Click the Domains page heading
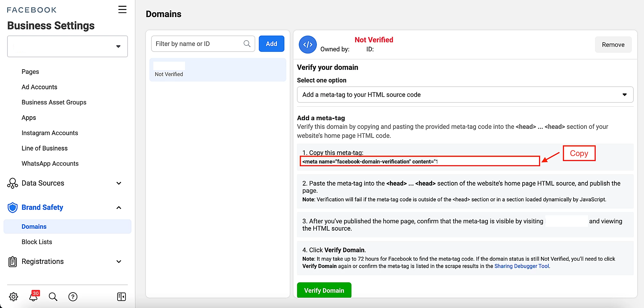The height and width of the screenshot is (308, 644). pos(164,14)
